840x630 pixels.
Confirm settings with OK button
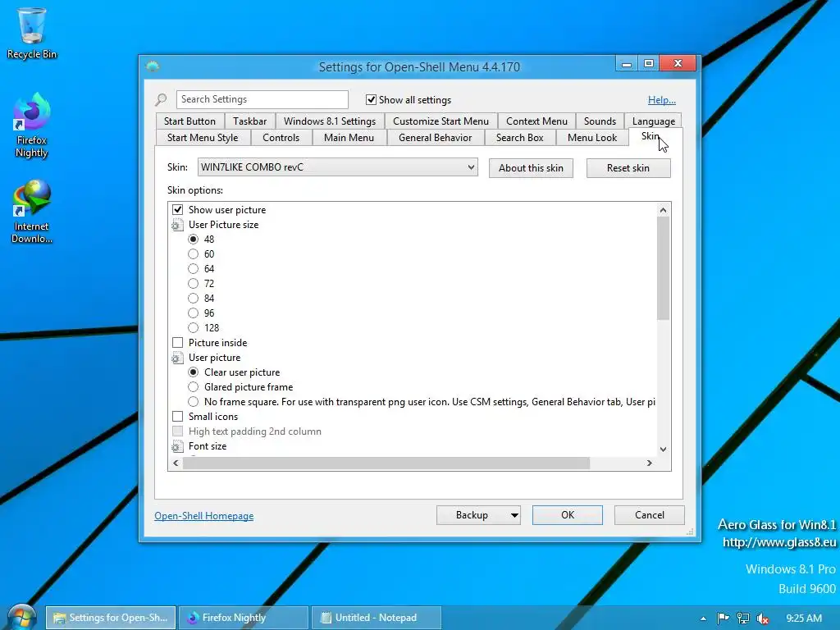pyautogui.click(x=568, y=515)
